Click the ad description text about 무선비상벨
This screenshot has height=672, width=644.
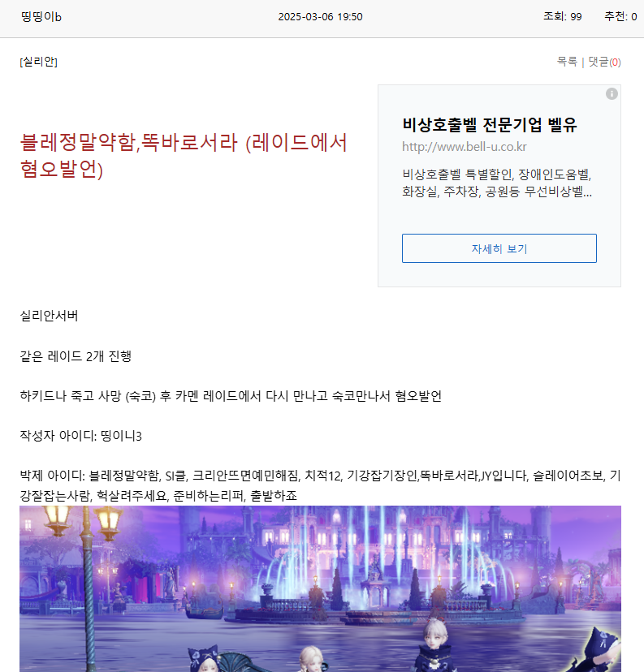[x=497, y=183]
